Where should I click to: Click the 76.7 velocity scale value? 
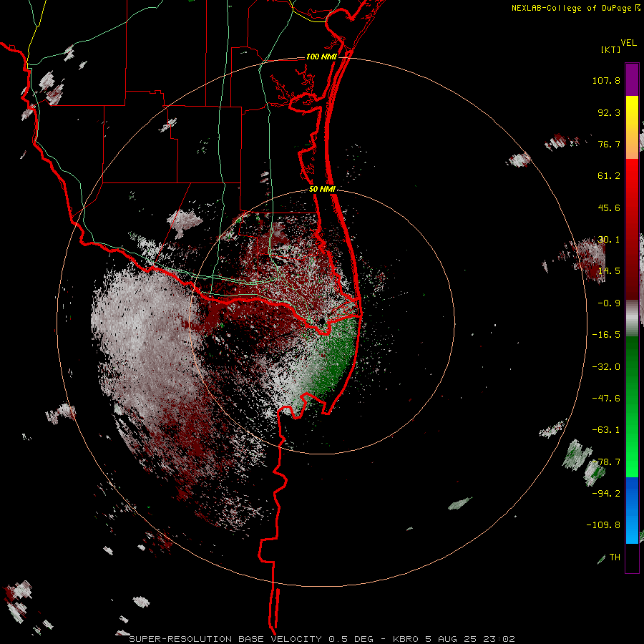(x=609, y=144)
